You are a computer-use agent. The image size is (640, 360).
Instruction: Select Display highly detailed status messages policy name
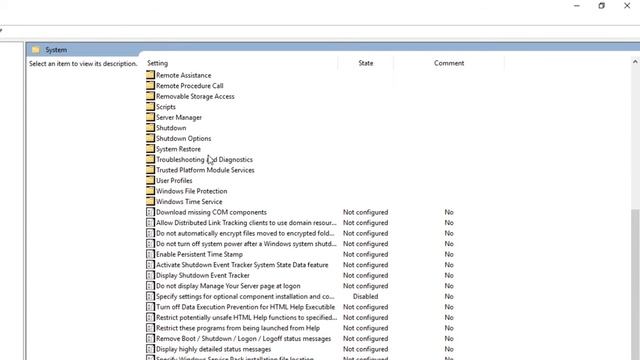tap(213, 349)
